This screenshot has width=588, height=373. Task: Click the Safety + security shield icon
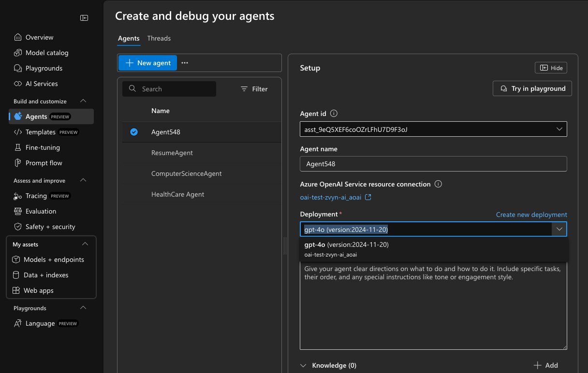tap(18, 227)
